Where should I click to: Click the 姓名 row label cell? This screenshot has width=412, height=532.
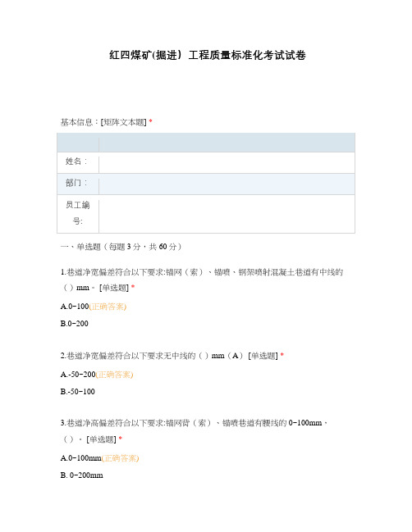pyautogui.click(x=78, y=162)
